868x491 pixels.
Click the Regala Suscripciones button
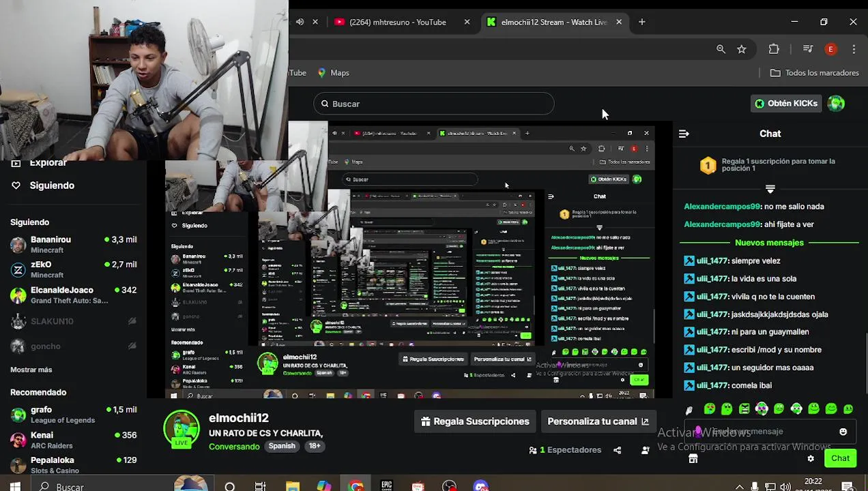pos(475,421)
